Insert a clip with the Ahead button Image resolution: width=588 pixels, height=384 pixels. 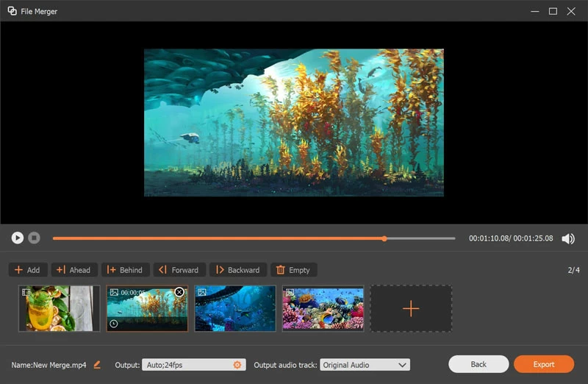74,270
